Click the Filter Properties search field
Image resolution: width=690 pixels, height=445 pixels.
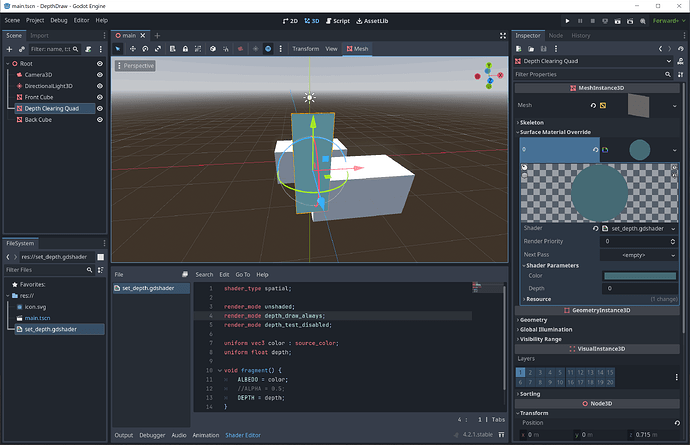click(594, 74)
